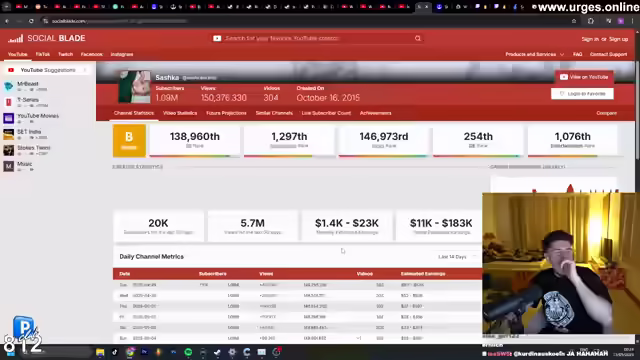Bookmark this page with the star icon
640x360 pixels.
pyautogui.click(x=574, y=21)
